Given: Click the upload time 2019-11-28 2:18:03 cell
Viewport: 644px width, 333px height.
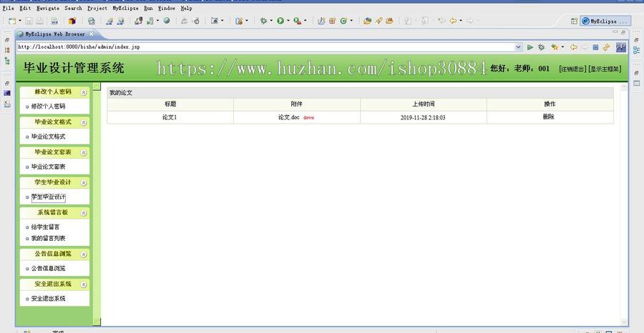Looking at the screenshot, I should click(x=423, y=117).
